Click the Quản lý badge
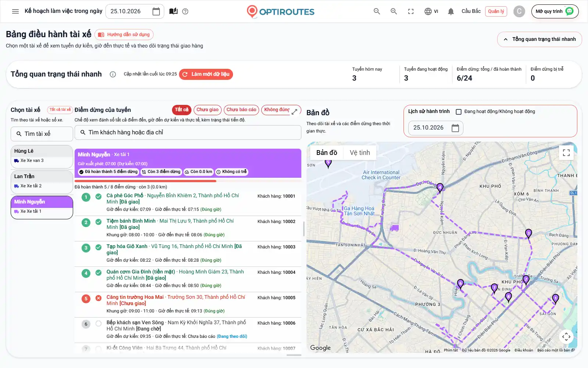Image resolution: width=588 pixels, height=368 pixels. pos(496,11)
